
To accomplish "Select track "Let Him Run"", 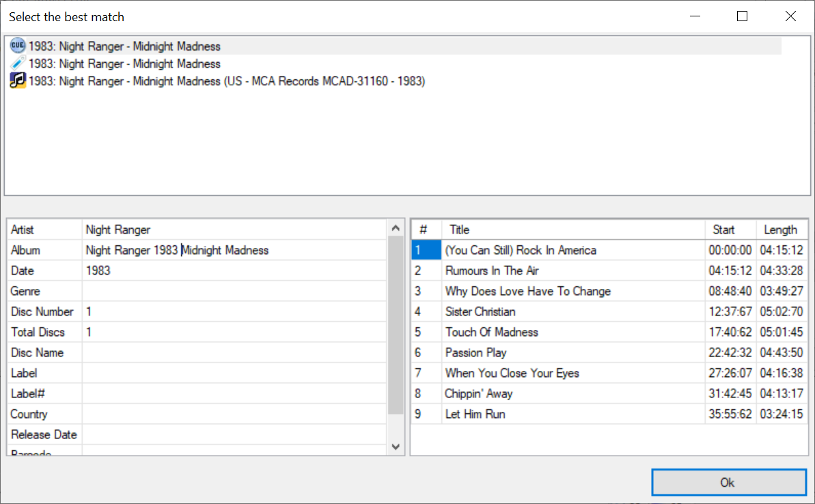I will coord(475,414).
